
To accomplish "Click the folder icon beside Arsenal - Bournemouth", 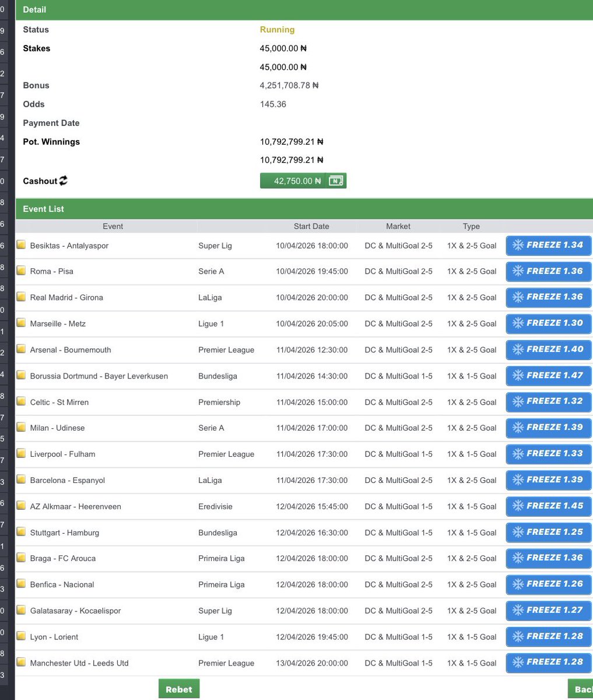I will pyautogui.click(x=21, y=349).
